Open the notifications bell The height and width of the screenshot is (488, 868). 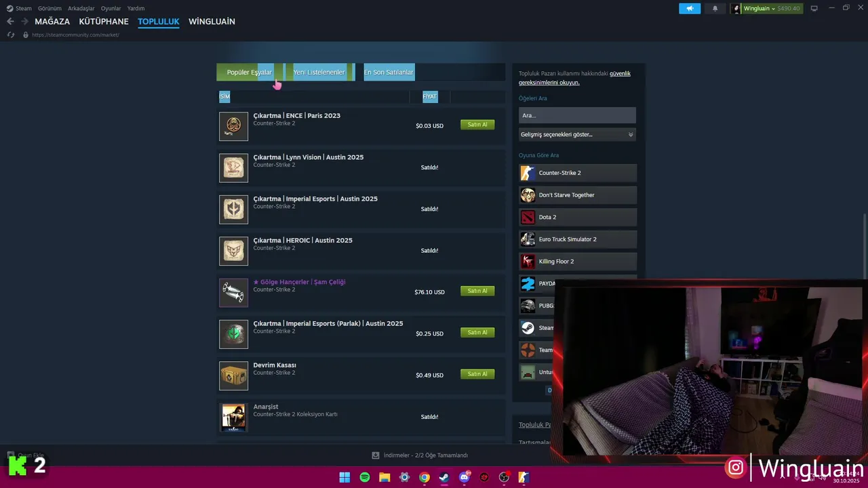pyautogui.click(x=715, y=8)
